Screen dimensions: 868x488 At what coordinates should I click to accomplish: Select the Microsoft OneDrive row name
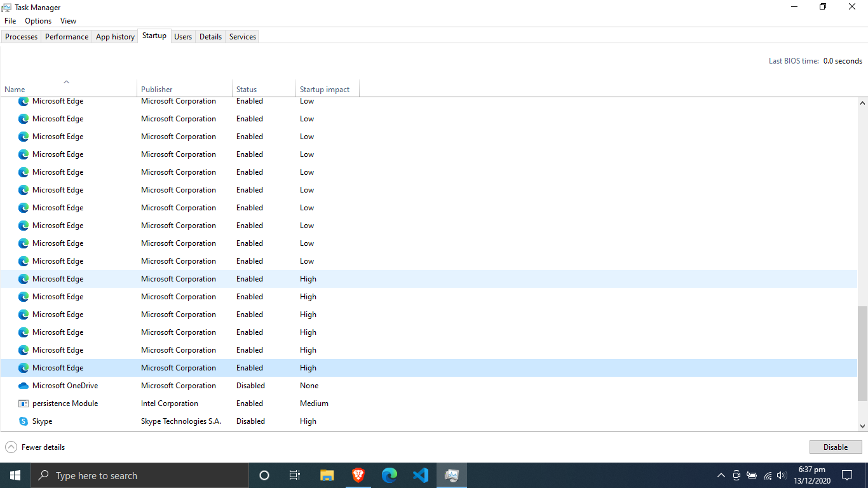click(x=65, y=386)
